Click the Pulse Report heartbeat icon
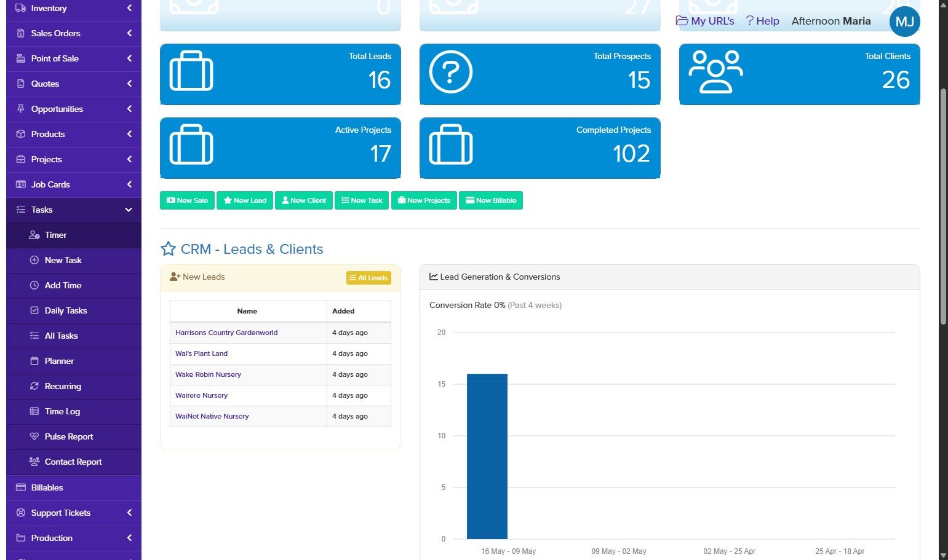 tap(34, 436)
